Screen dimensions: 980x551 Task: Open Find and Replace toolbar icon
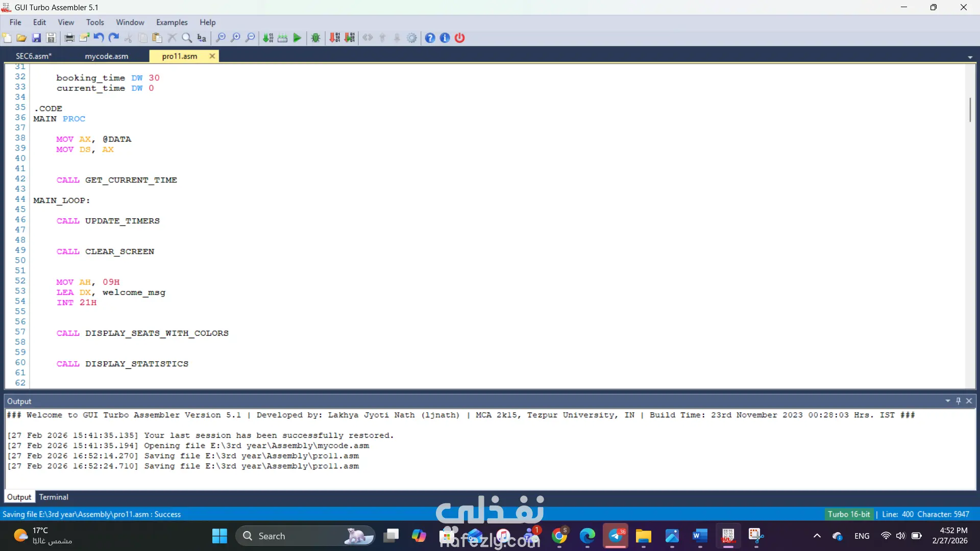coord(202,38)
